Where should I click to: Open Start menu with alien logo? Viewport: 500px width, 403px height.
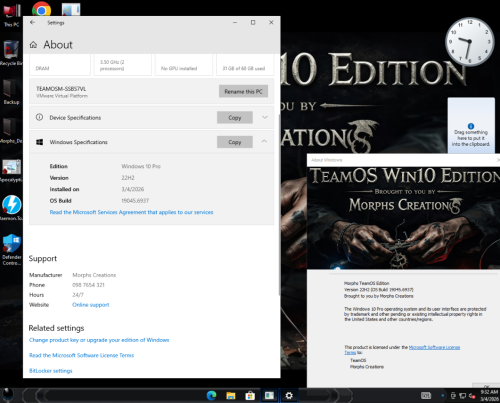click(x=8, y=395)
